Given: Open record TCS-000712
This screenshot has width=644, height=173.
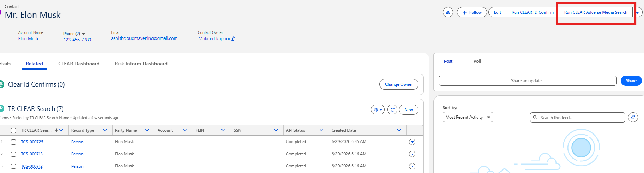Looking at the screenshot, I should pyautogui.click(x=32, y=166).
